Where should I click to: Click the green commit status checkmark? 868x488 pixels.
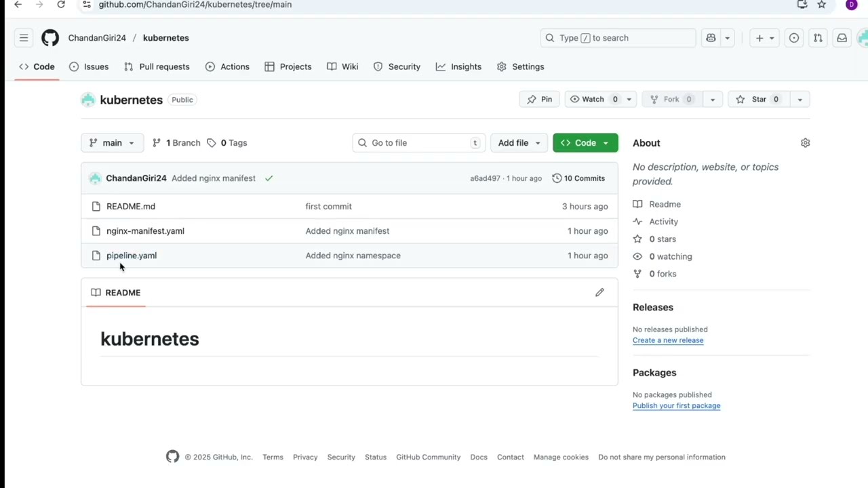click(x=269, y=178)
